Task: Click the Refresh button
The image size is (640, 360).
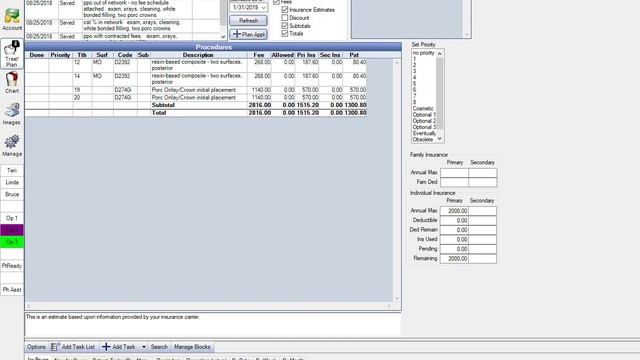Action: (x=248, y=20)
